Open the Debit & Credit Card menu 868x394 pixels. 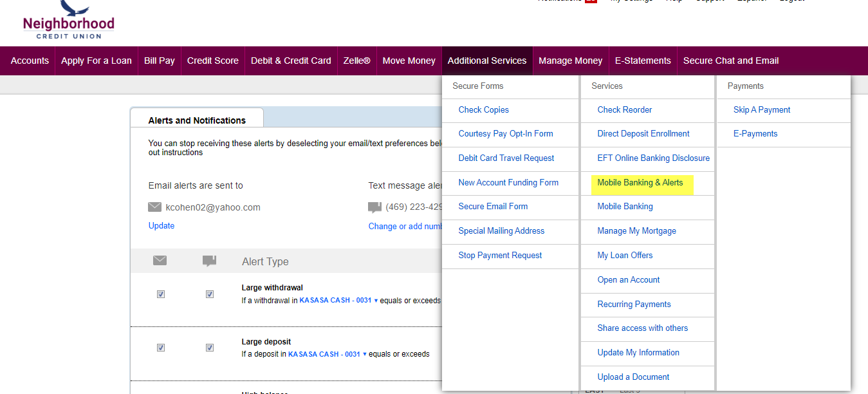291,61
